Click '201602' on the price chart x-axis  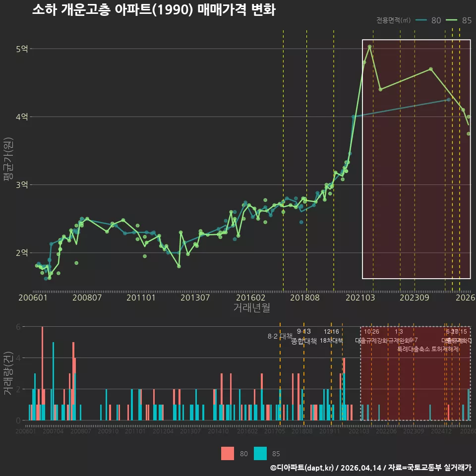tap(251, 297)
